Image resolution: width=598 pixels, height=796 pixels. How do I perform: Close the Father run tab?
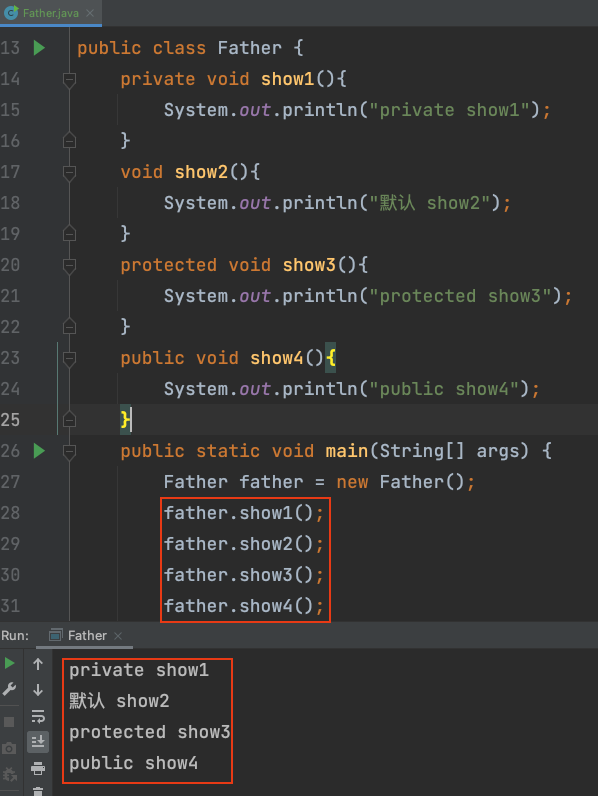tap(118, 636)
